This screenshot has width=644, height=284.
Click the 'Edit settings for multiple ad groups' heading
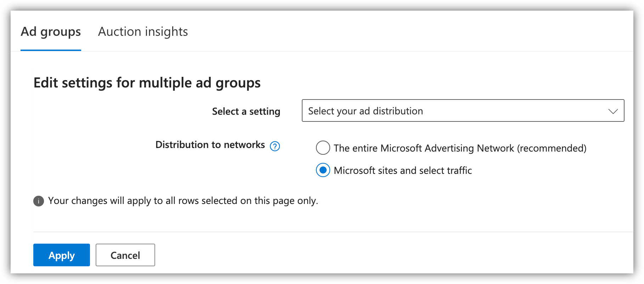pos(147,83)
